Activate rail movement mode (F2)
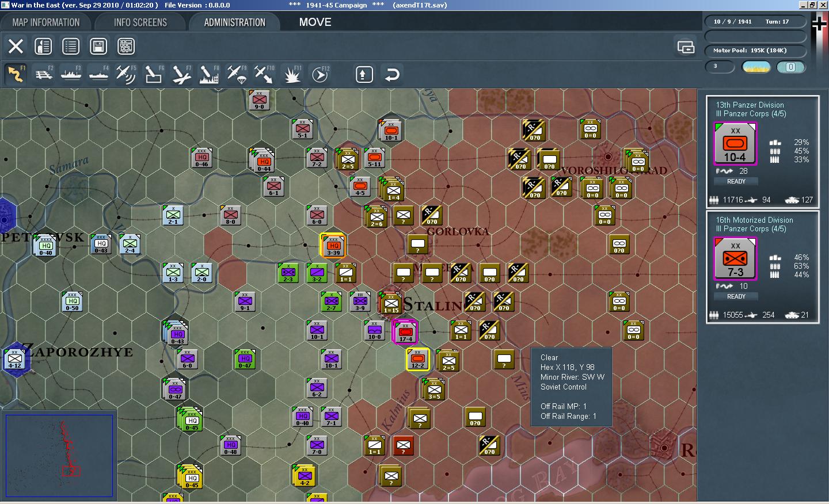 (x=43, y=74)
